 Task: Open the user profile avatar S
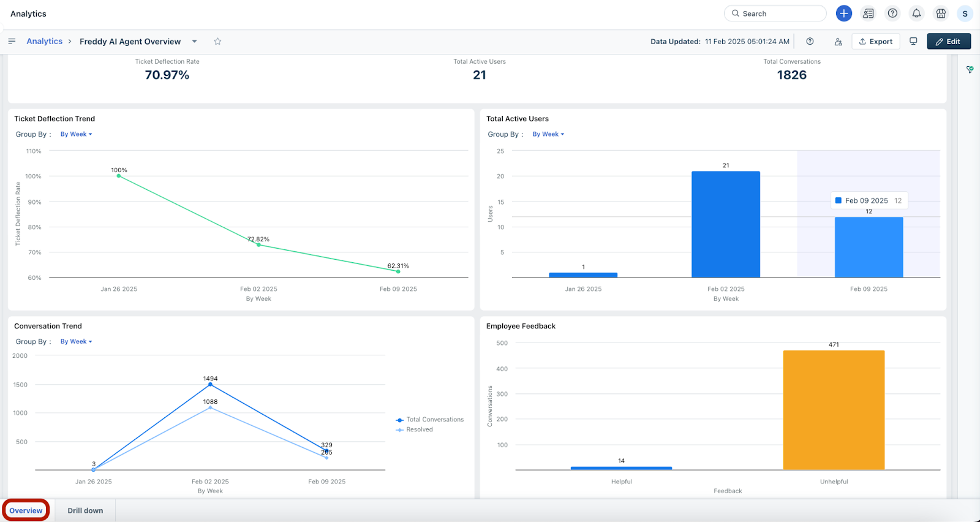pos(965,13)
